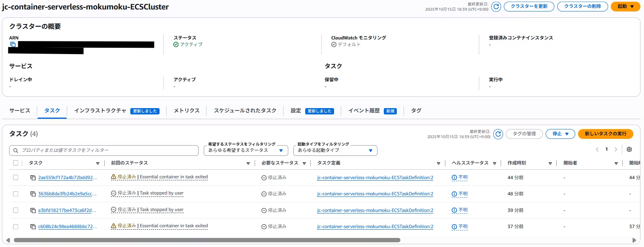644x247 pixels.
Task: Click search magnifier icon in task filter
Action: coord(16,150)
